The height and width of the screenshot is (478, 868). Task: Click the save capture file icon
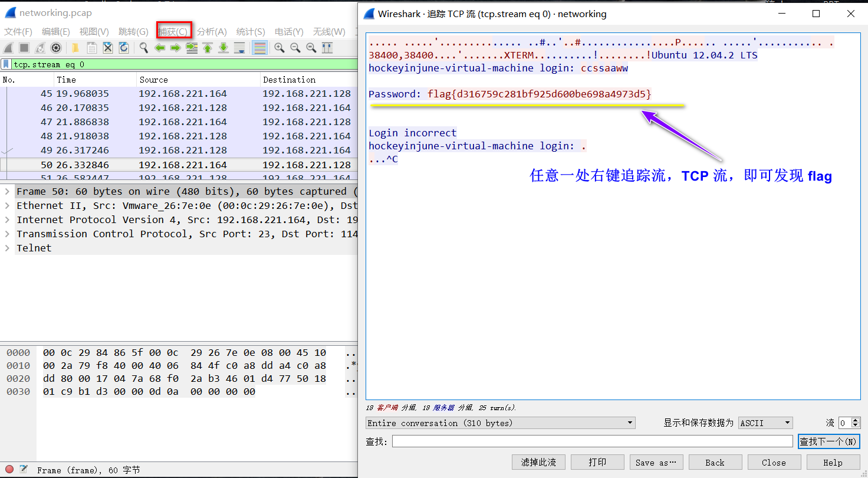tap(92, 48)
